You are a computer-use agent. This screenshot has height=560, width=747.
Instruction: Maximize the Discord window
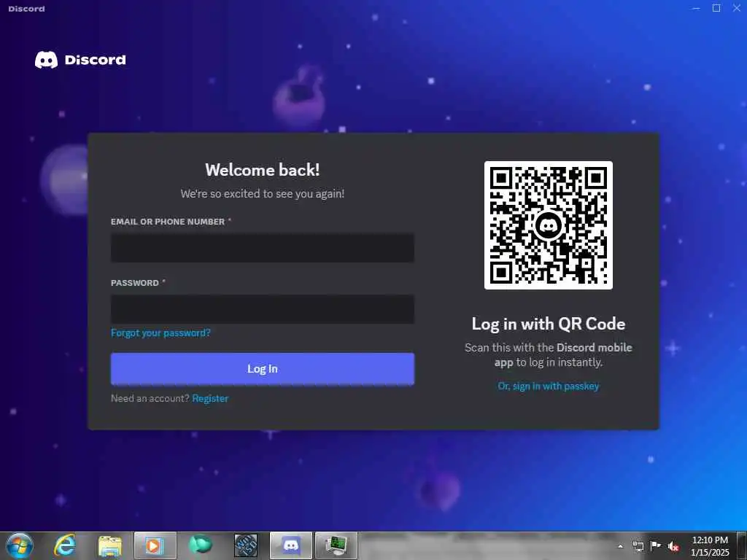[716, 8]
